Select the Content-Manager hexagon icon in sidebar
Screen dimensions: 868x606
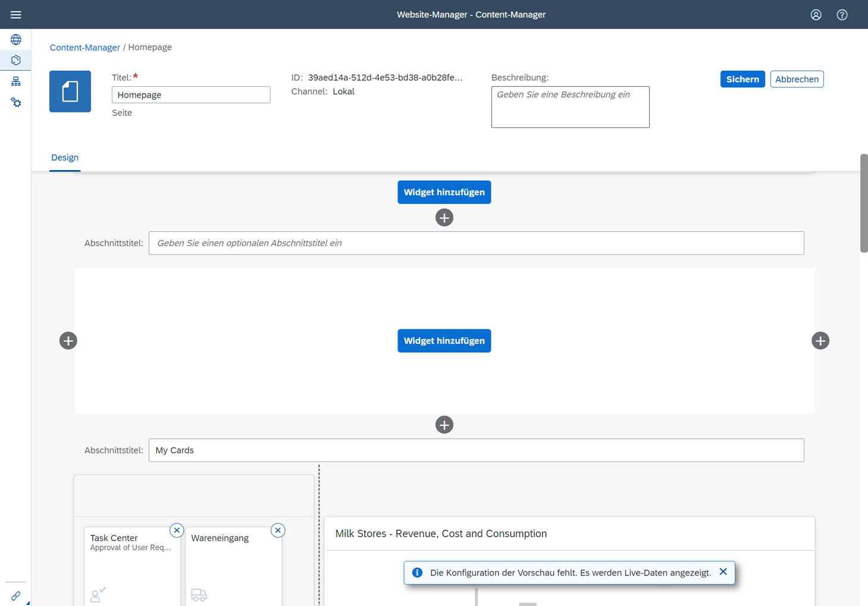click(15, 59)
